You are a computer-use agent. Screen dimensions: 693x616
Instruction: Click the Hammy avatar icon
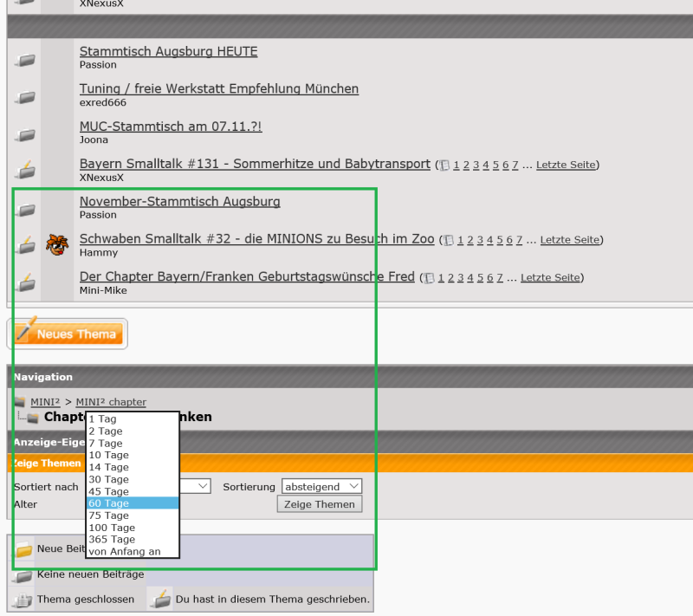[x=57, y=244]
